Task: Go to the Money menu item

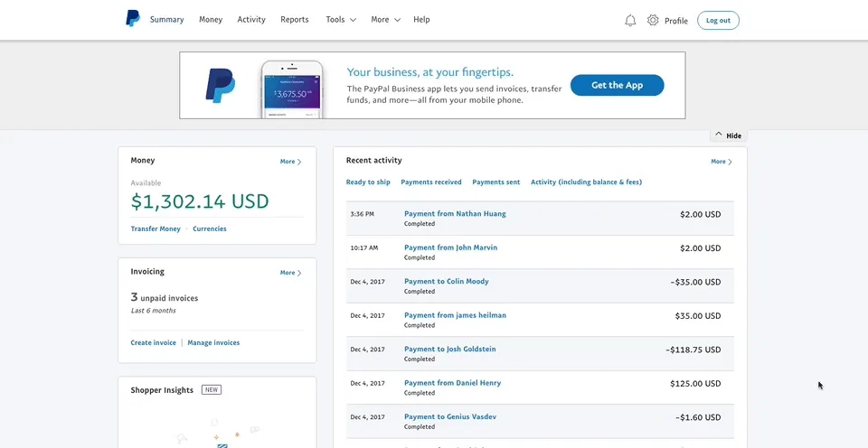Action: coord(211,19)
